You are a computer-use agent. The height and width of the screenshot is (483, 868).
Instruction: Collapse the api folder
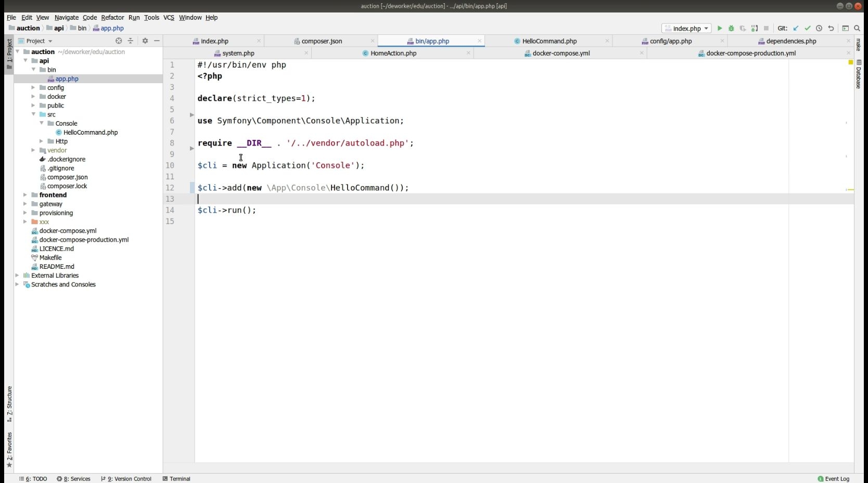pos(25,61)
